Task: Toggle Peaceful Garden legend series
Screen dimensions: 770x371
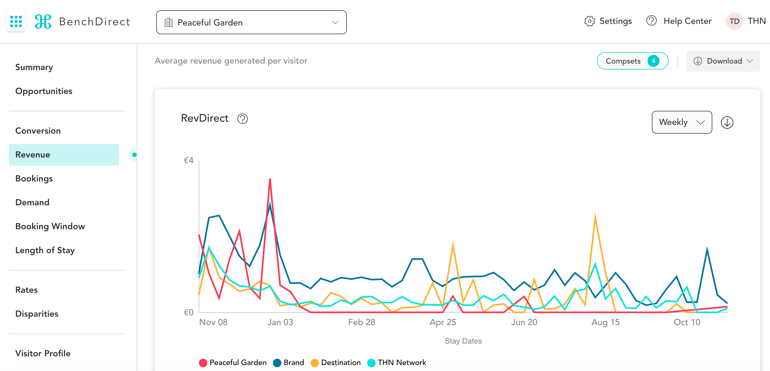Action: [233, 363]
